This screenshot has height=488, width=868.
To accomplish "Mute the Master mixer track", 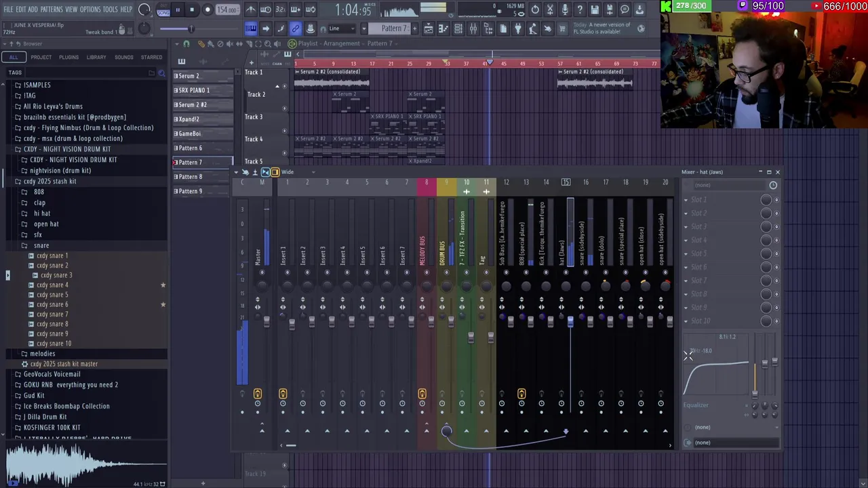I will pyautogui.click(x=262, y=272).
